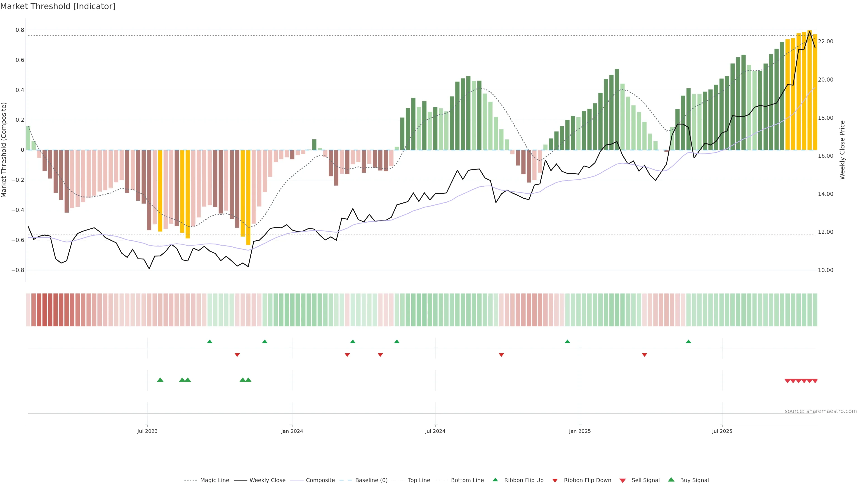
Task: Click the Market Threshold [Indicator] title
Action: (58, 6)
